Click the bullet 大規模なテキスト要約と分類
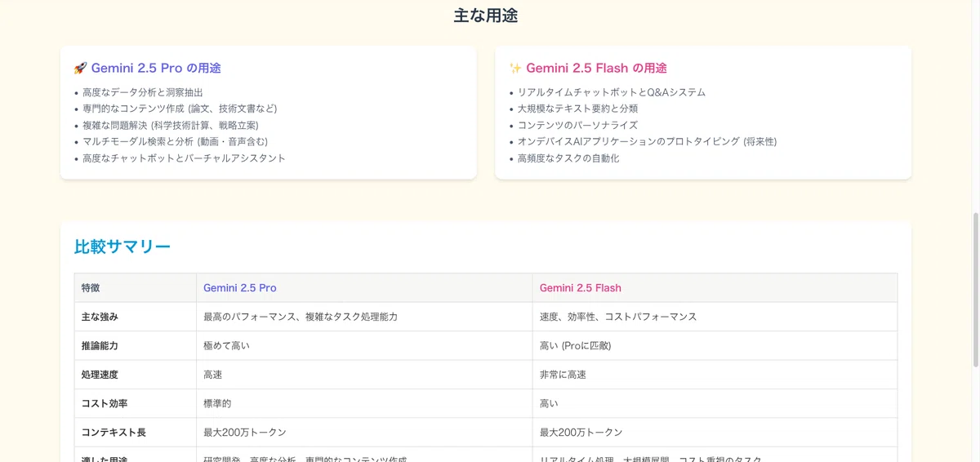 coord(577,109)
